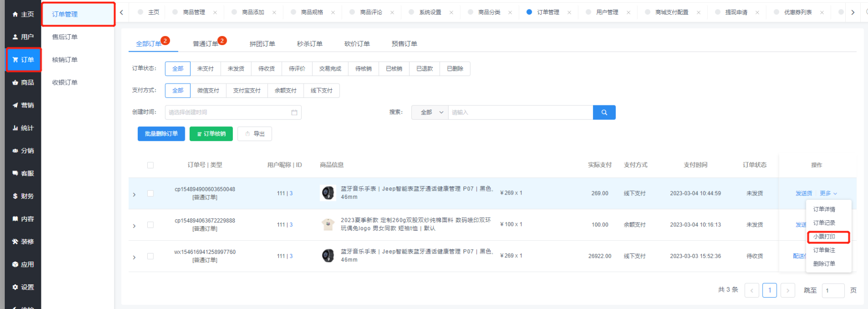Select checkbox for order wx154616941258997760

pyautogui.click(x=151, y=256)
